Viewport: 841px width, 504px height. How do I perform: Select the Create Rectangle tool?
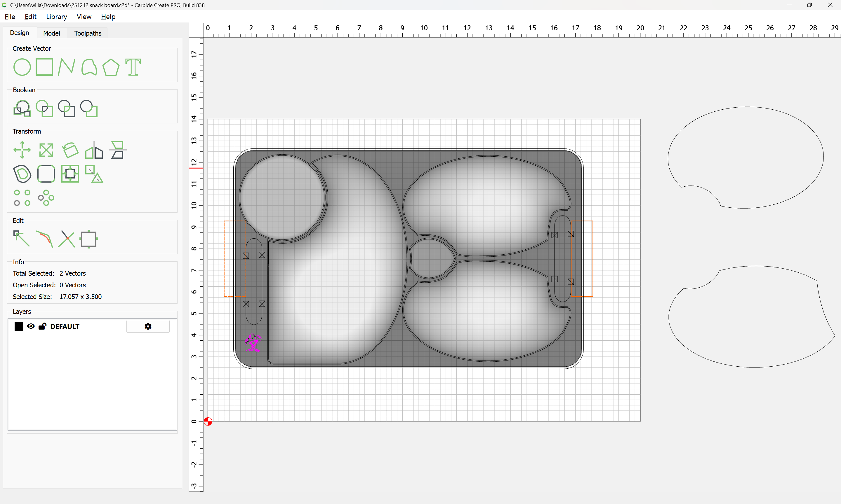tap(44, 67)
